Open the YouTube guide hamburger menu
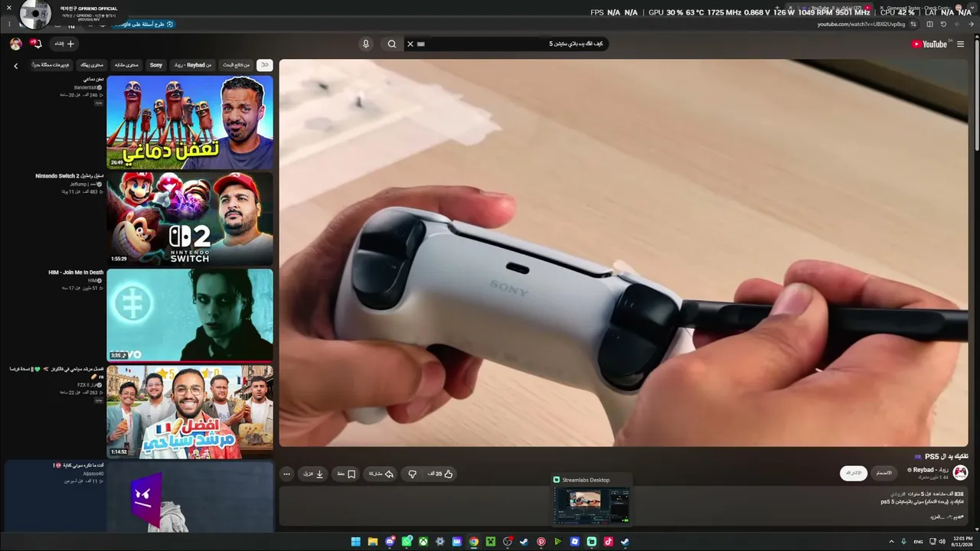This screenshot has height=551, width=980. tap(960, 44)
